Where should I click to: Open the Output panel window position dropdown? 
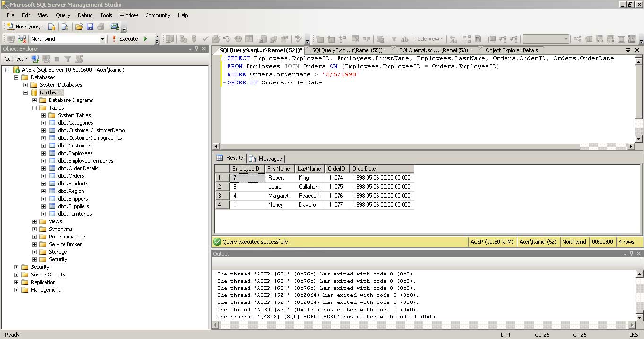point(625,254)
